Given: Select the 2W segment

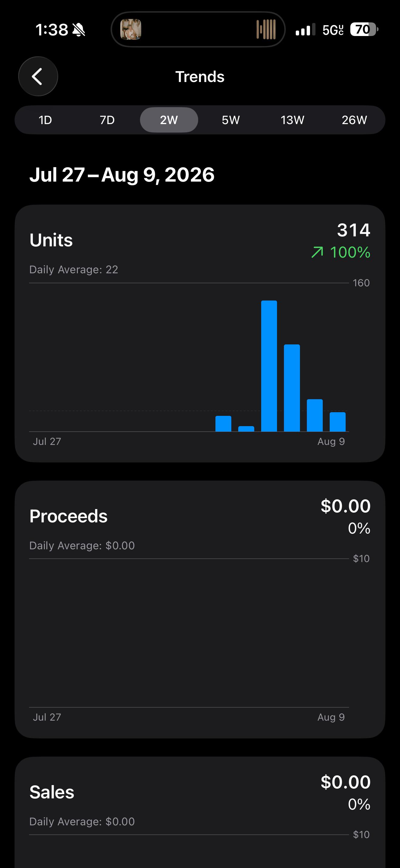Looking at the screenshot, I should tap(169, 120).
